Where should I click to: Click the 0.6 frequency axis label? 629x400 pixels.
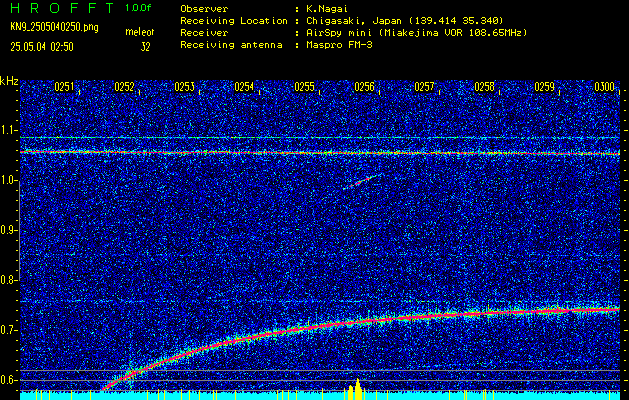[x=8, y=380]
